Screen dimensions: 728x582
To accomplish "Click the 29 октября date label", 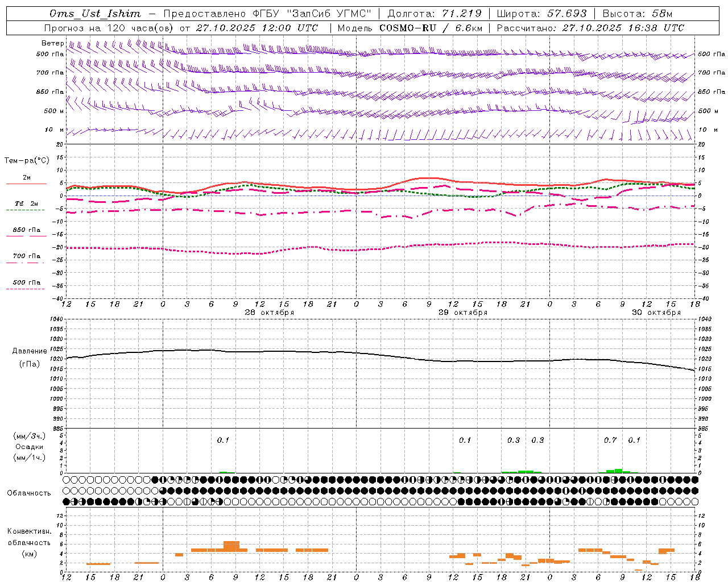I will [x=463, y=313].
